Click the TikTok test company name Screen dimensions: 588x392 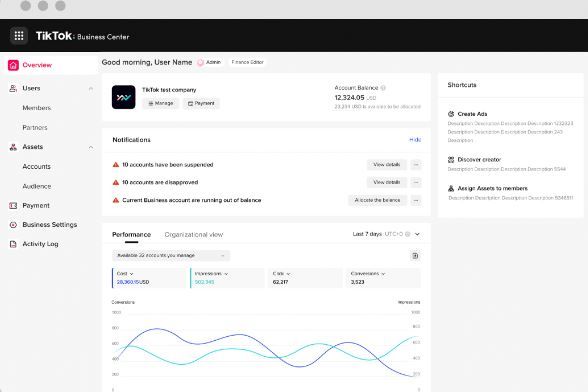tap(169, 90)
